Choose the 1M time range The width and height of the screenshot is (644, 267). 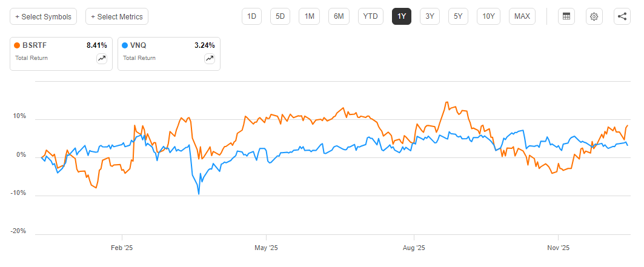(x=309, y=16)
